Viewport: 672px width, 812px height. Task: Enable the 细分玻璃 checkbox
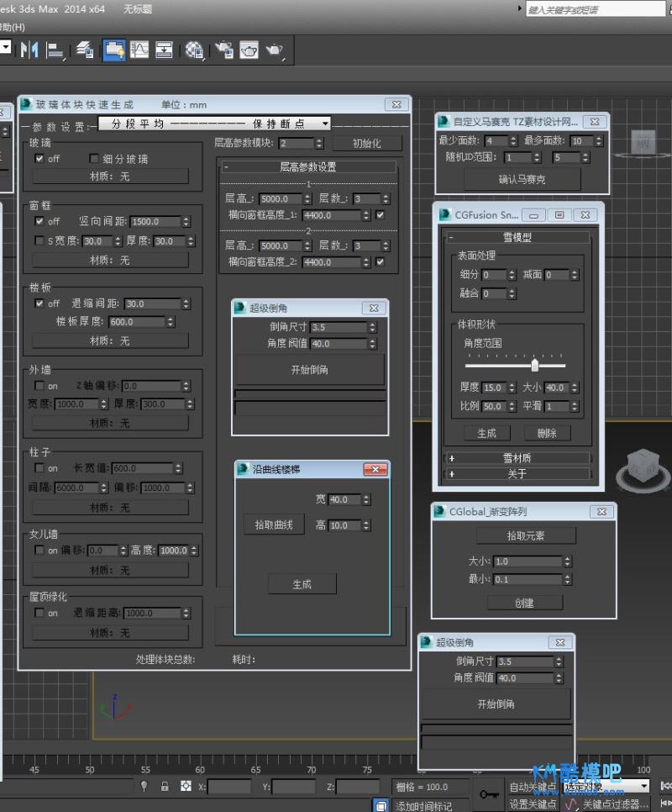click(94, 158)
